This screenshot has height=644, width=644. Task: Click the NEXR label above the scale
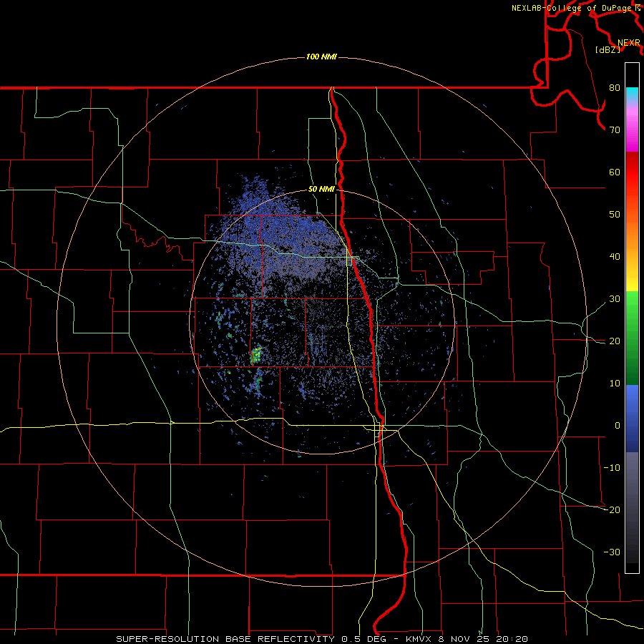[629, 43]
